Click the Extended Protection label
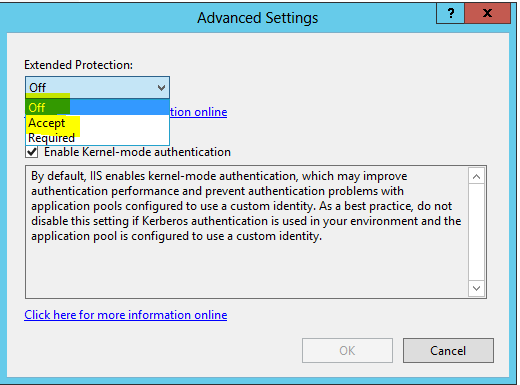Image resolution: width=520 pixels, height=385 pixels. click(x=78, y=65)
